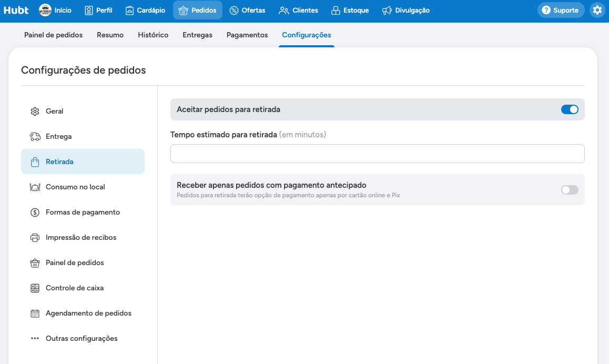Open Agendamento de pedidos settings

(x=83, y=313)
